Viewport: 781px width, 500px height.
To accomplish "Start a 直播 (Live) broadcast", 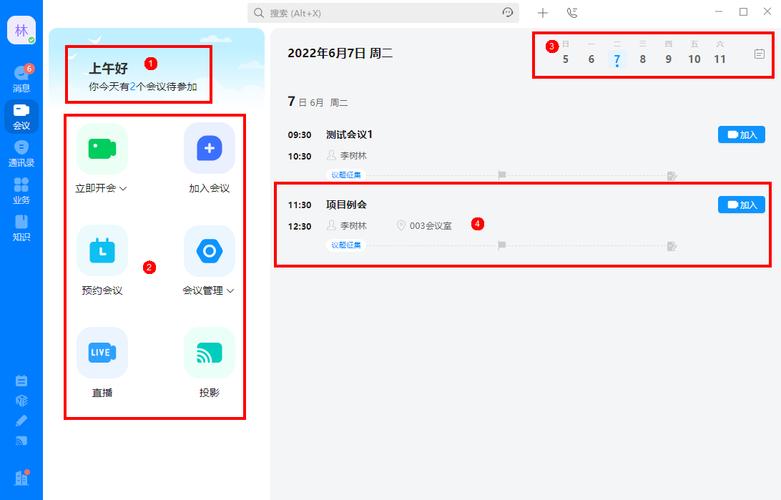I will coord(102,352).
